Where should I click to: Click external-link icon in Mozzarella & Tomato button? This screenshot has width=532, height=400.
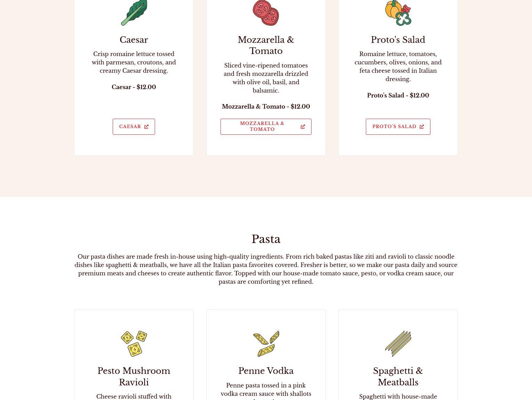tap(303, 127)
